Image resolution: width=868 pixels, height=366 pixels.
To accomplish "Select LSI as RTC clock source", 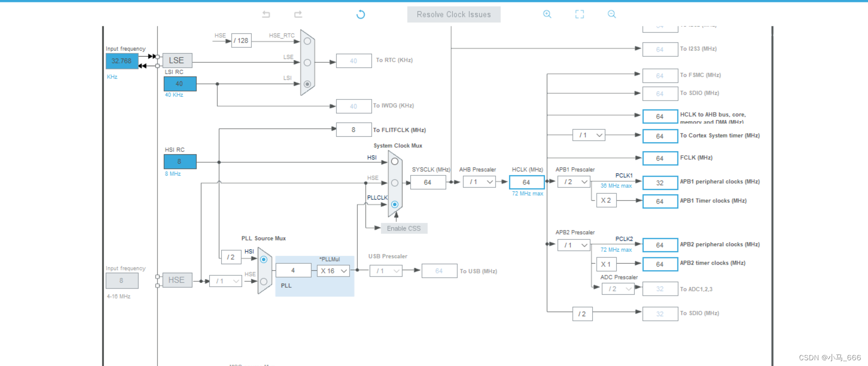I will tap(307, 84).
